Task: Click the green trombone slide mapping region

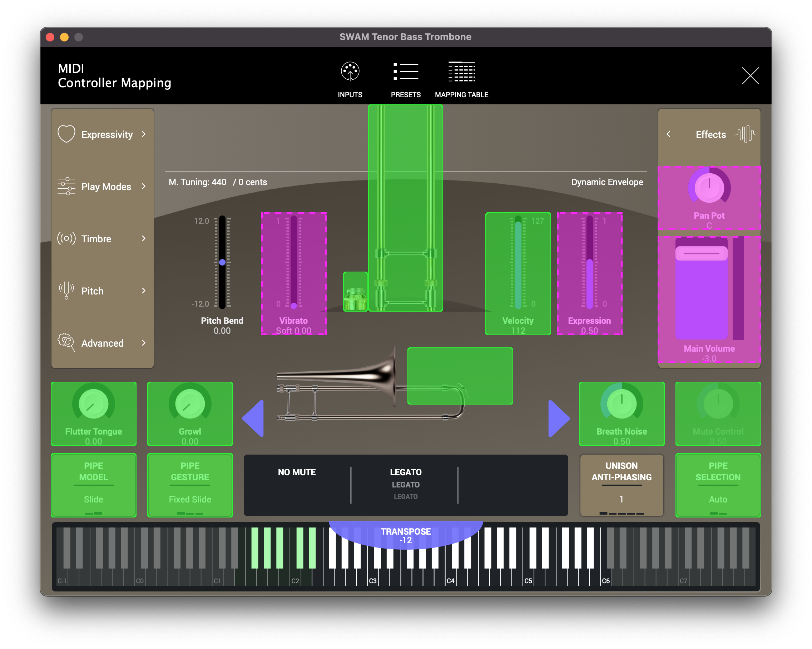Action: click(405, 208)
